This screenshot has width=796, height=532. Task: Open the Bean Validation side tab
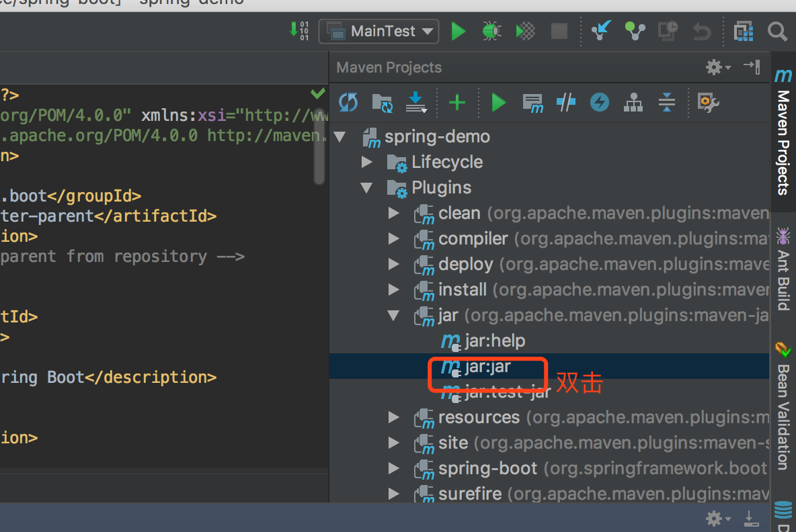point(783,407)
